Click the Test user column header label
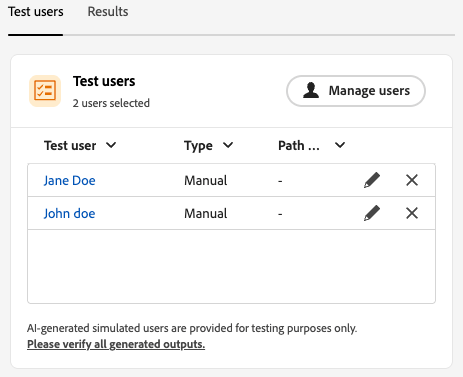463x377 pixels. 70,145
